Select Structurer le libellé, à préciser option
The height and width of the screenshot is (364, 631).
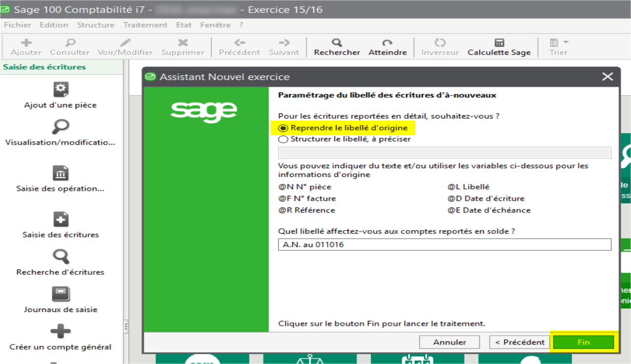coord(283,139)
